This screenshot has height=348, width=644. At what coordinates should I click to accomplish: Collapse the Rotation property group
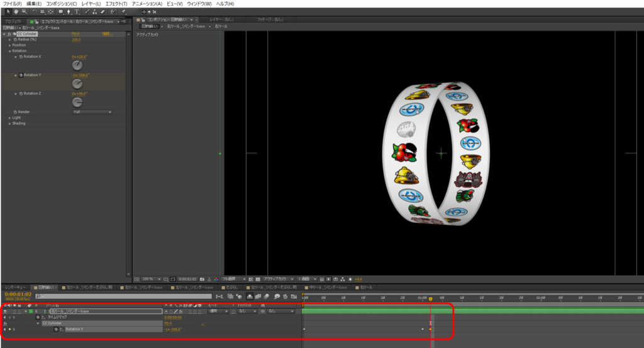10,51
